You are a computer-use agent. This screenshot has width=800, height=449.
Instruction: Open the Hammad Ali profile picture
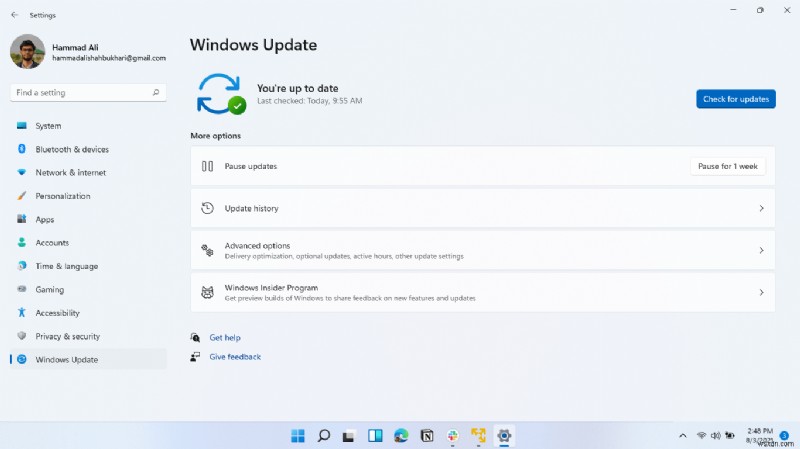pos(28,52)
